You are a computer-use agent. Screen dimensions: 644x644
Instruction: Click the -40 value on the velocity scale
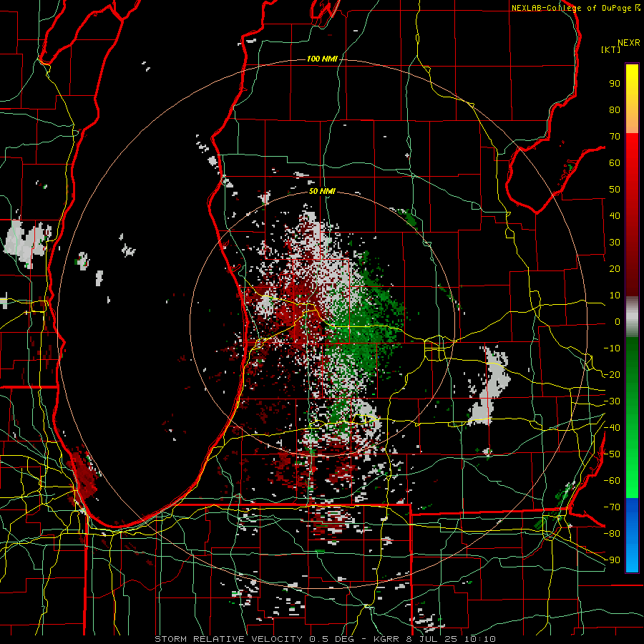tap(612, 428)
